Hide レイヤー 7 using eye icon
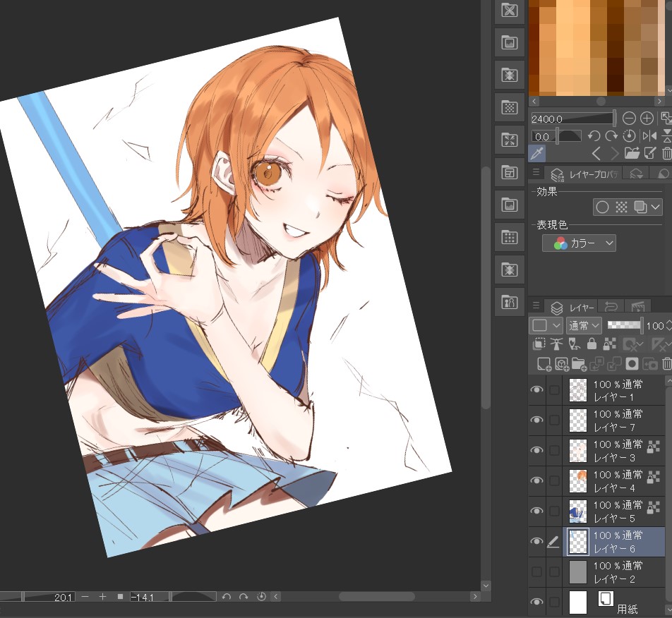The width and height of the screenshot is (672, 618). [536, 420]
